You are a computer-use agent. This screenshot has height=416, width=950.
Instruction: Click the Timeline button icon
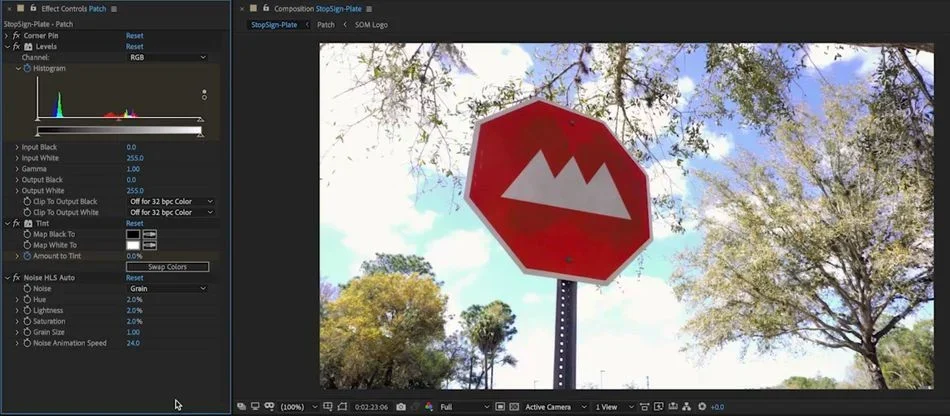[x=673, y=407]
